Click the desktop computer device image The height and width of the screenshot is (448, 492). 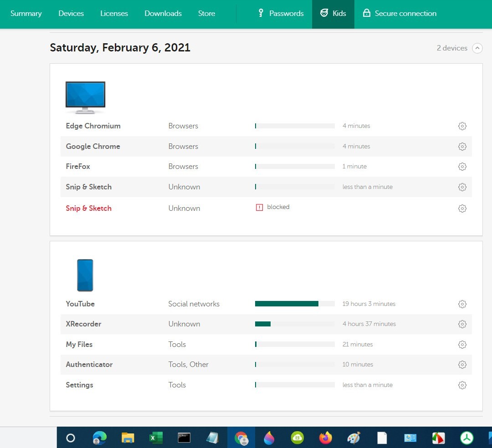(x=85, y=97)
